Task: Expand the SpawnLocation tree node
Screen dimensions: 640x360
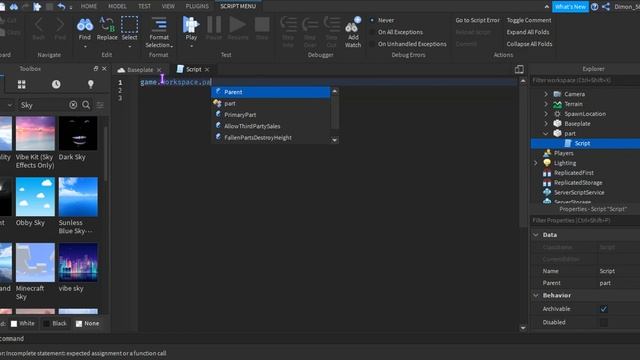Action: click(546, 114)
